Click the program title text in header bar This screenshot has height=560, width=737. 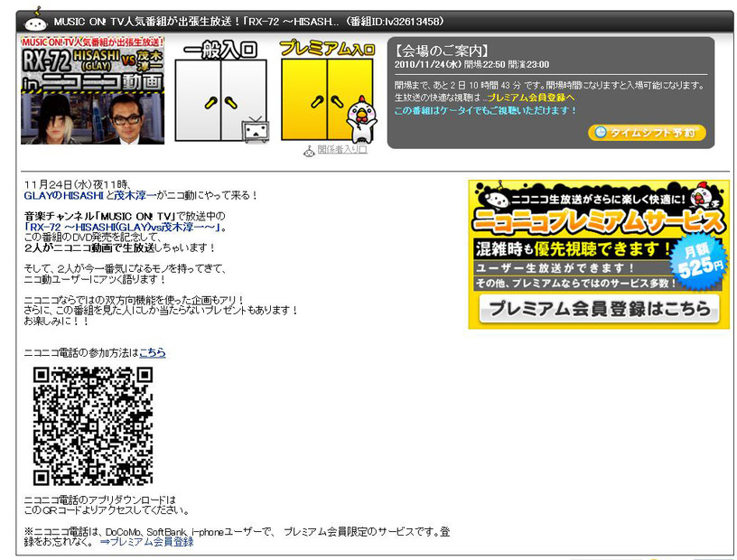coord(248,22)
